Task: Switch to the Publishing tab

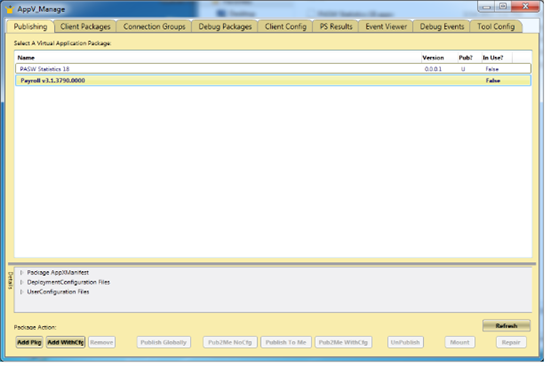Action: pyautogui.click(x=30, y=27)
